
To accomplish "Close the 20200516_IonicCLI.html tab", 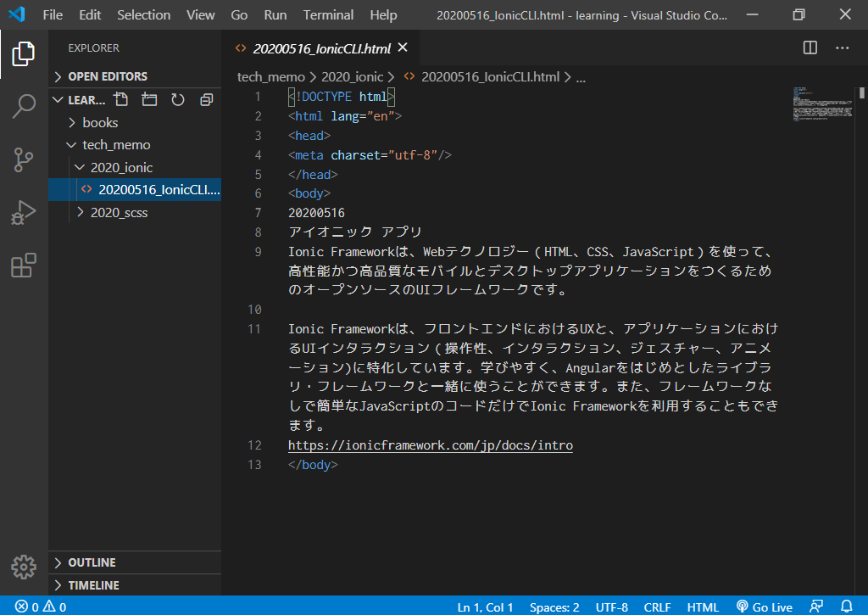I will point(403,48).
